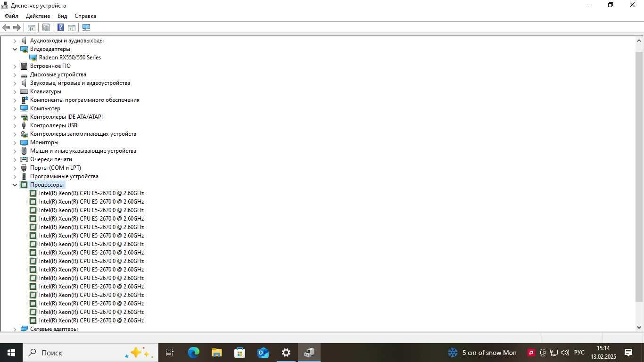This screenshot has height=362, width=644.
Task: Expand the Встроенное ПО node
Action: tap(15, 66)
